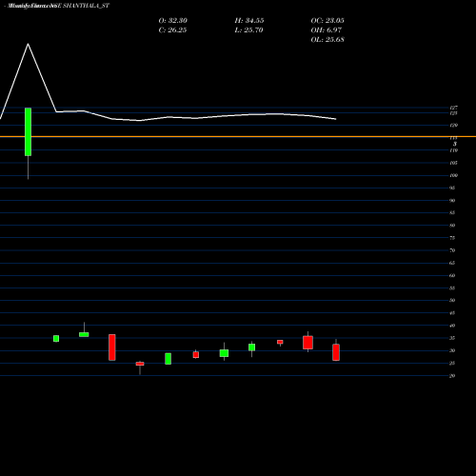Click the 70 price axis label
Screen dimensions: 476x476
click(x=452, y=250)
